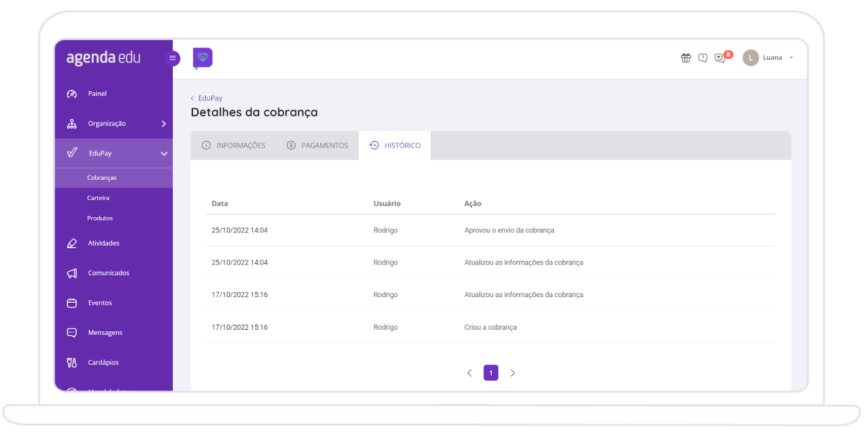Collapse sidebar with hamburger menu button
Image resolution: width=868 pixels, height=435 pixels.
(x=172, y=58)
